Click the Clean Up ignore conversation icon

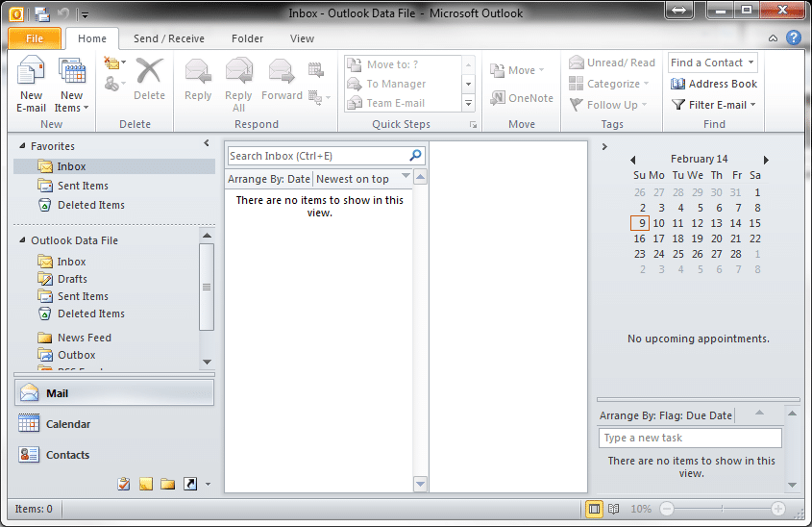pyautogui.click(x=115, y=63)
